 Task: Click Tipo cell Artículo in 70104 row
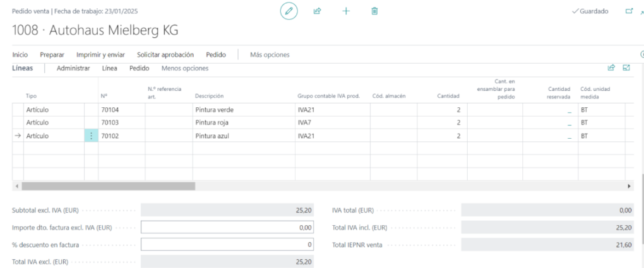[54, 110]
